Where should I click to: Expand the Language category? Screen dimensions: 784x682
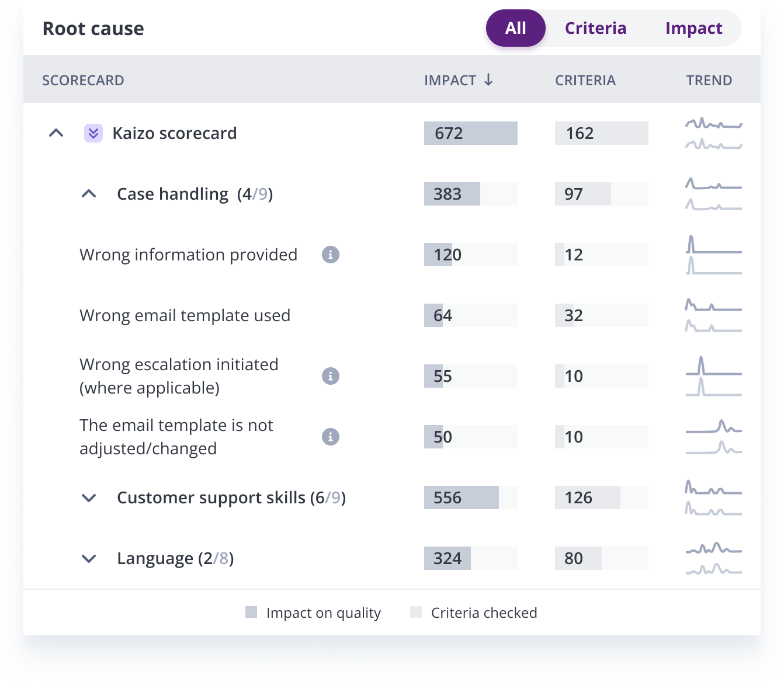pos(89,559)
